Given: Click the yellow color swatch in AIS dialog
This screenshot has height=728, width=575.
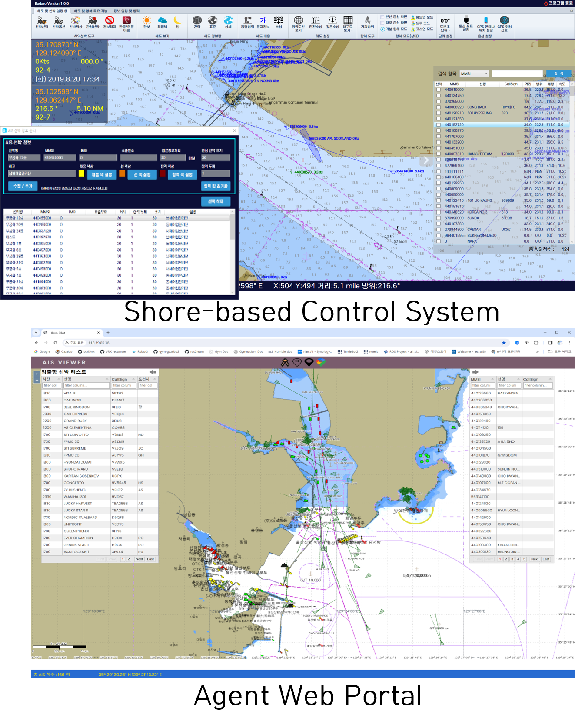Looking at the screenshot, I should [81, 174].
